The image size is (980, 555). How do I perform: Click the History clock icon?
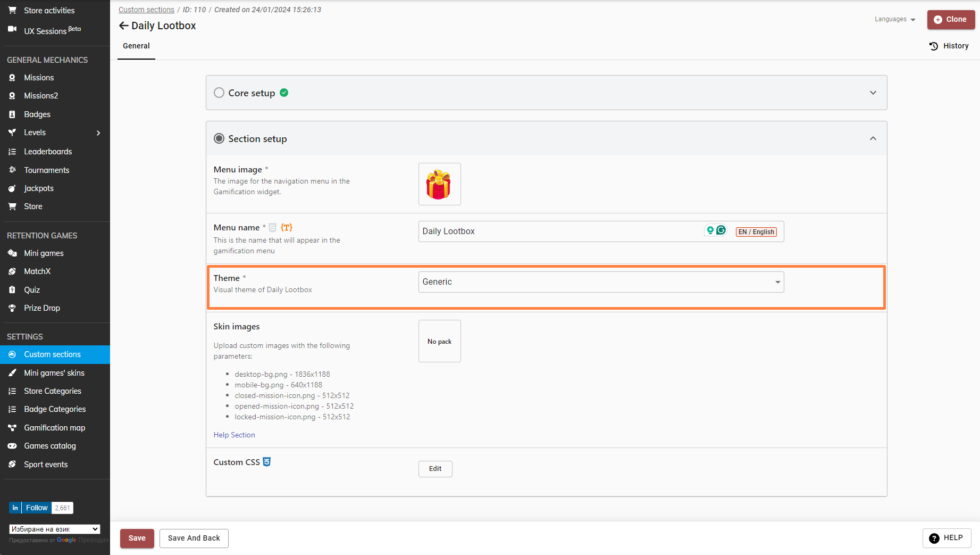tap(933, 46)
